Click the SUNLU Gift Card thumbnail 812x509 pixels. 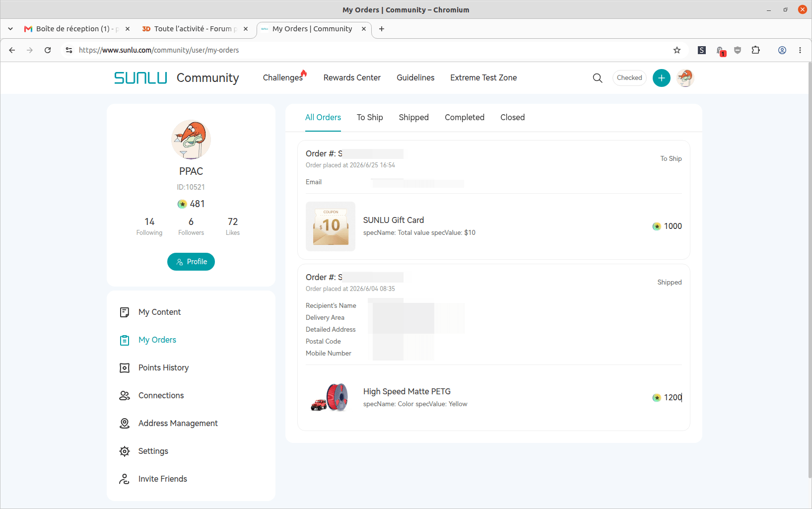point(331,226)
